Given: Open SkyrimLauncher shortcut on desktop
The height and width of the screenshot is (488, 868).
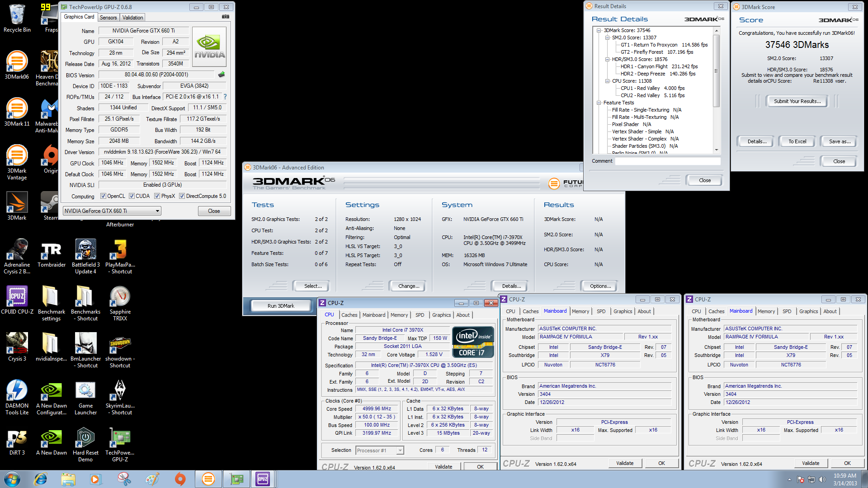Looking at the screenshot, I should (120, 397).
